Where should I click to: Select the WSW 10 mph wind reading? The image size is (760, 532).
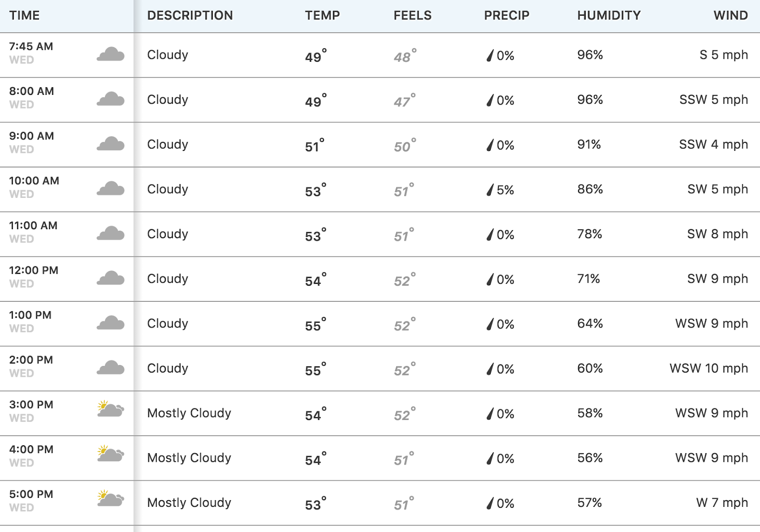pos(709,368)
